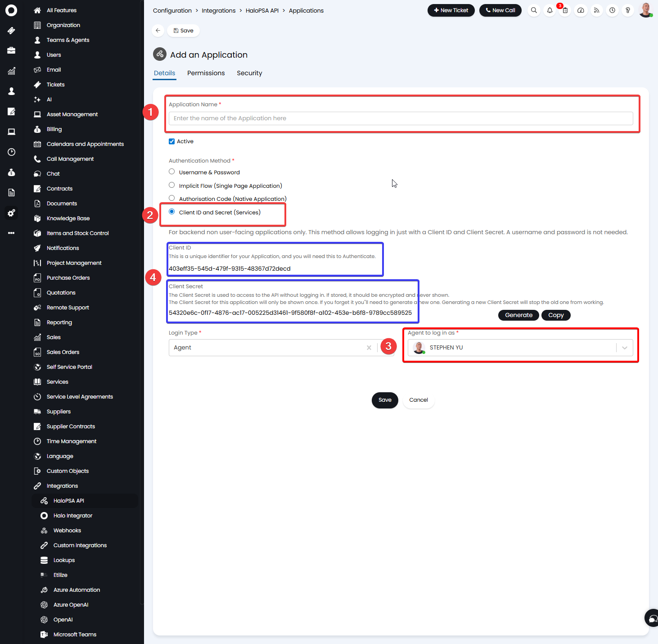
Task: Open the Agent to log in as dropdown
Action: click(x=520, y=348)
